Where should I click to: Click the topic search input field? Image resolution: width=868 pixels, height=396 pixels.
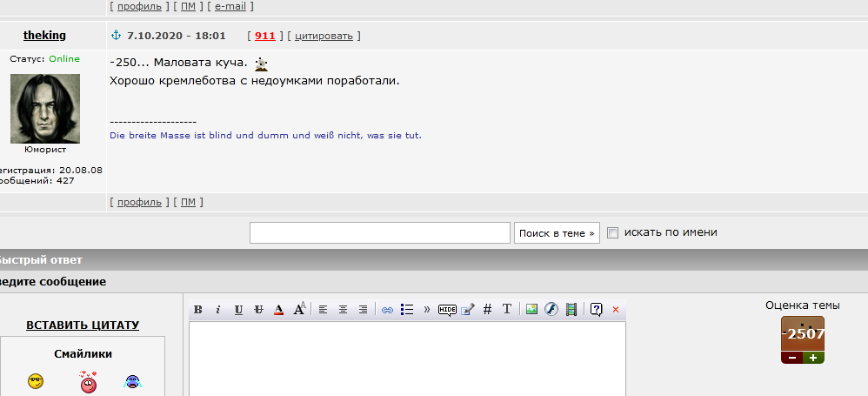coord(380,232)
